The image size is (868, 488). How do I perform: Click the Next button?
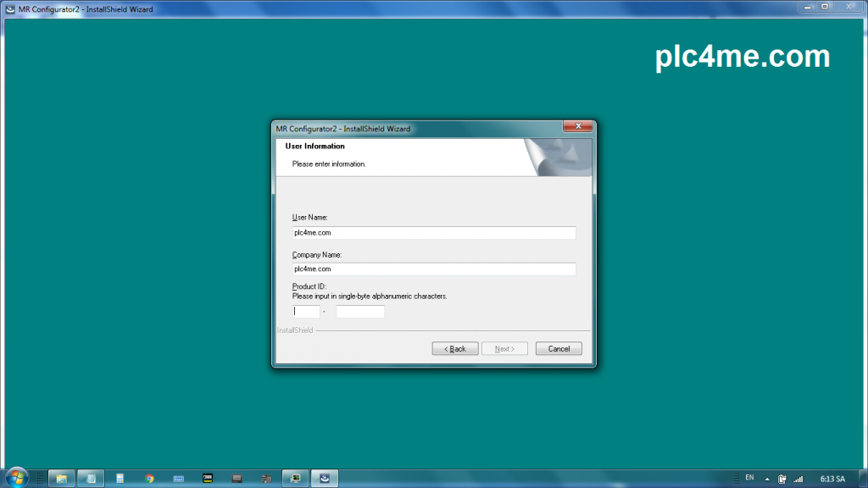point(504,349)
